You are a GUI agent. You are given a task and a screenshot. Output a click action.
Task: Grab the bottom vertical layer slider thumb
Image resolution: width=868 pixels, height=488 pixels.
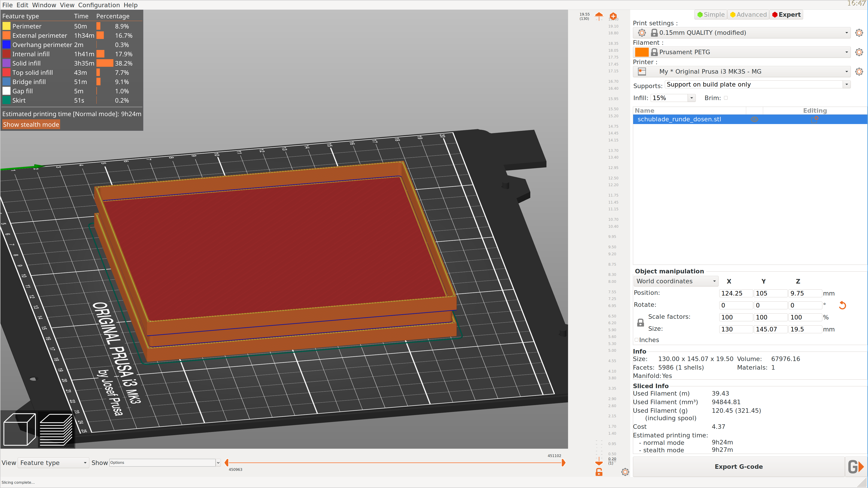(599, 463)
